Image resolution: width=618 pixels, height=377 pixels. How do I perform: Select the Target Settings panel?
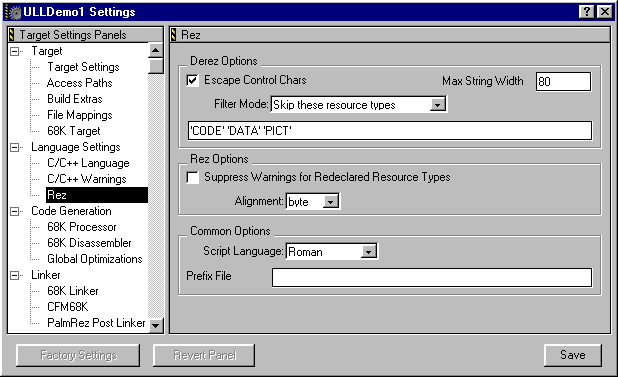pos(83,67)
